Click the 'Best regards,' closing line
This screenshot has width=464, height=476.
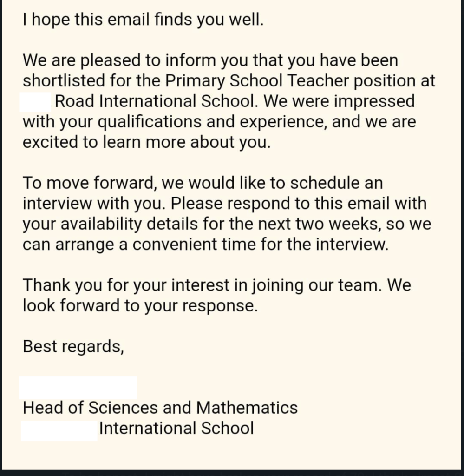[73, 346]
